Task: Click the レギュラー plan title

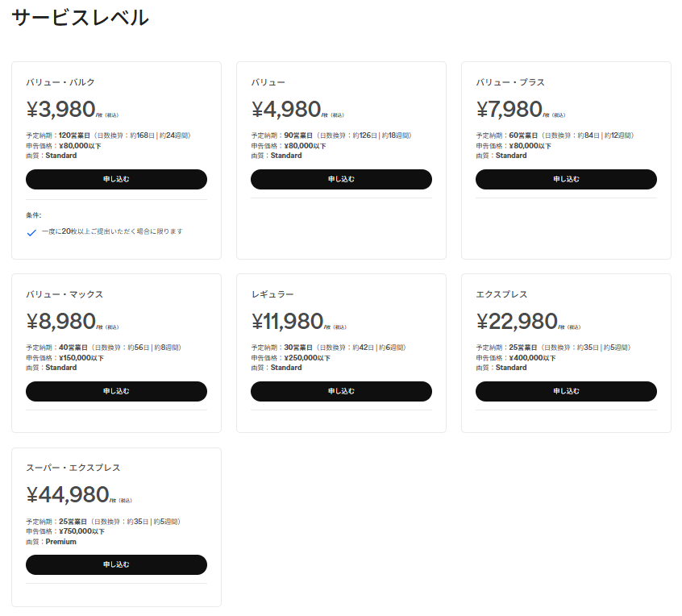Action: (272, 294)
